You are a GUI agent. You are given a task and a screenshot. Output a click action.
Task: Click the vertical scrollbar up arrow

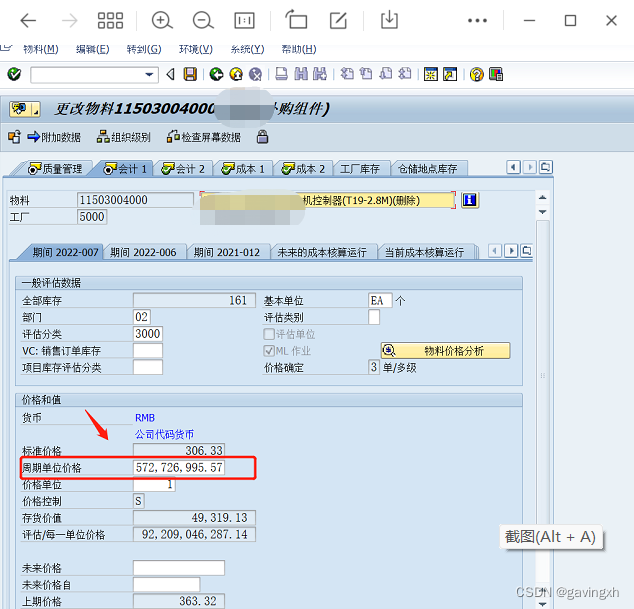click(543, 197)
